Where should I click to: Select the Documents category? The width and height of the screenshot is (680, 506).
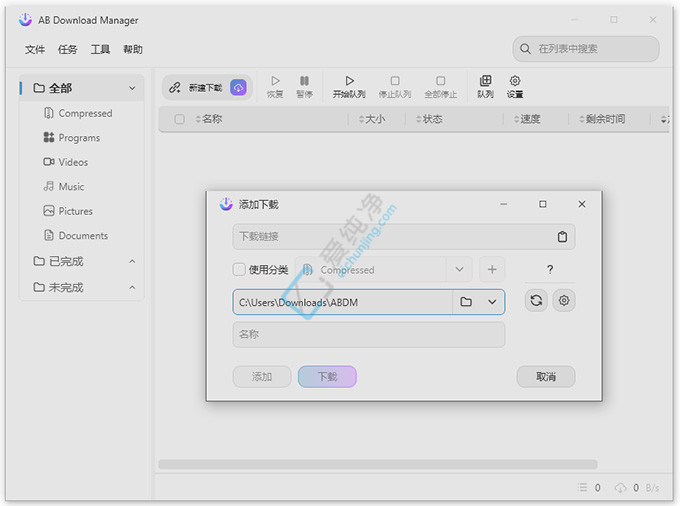tap(76, 236)
